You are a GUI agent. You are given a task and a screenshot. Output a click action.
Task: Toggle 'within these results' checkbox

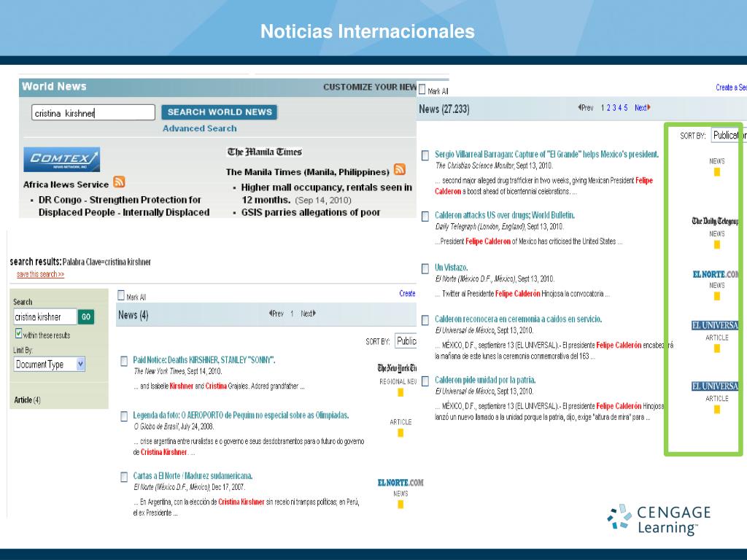pyautogui.click(x=18, y=333)
